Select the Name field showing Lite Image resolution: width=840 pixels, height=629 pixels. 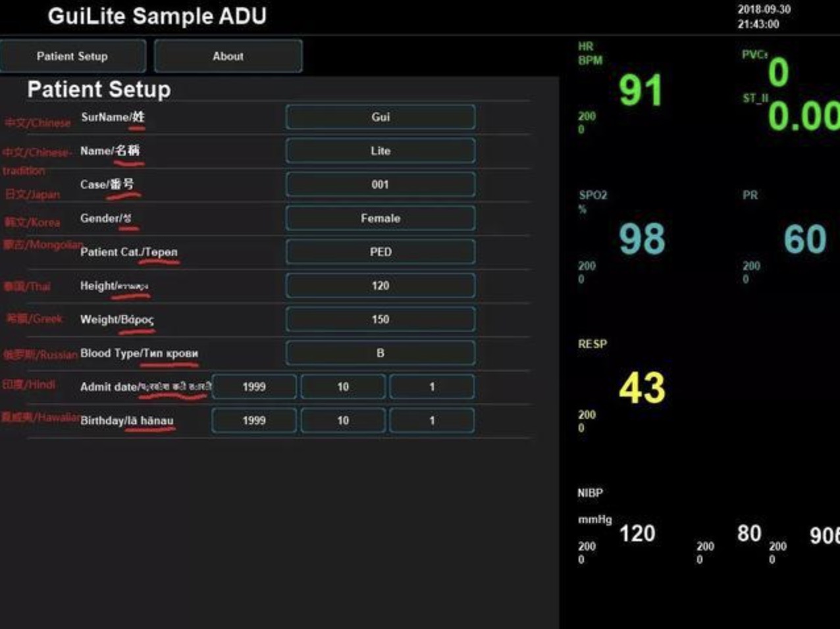click(x=380, y=151)
